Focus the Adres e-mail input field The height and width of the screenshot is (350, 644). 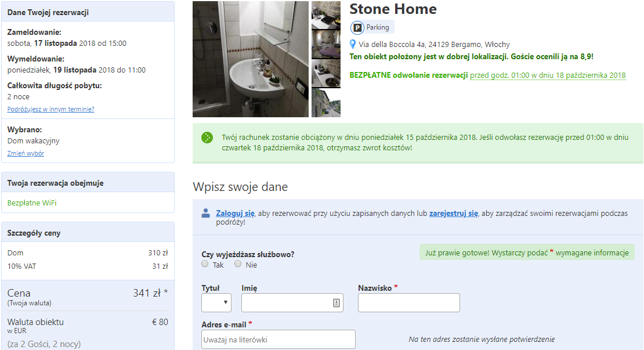click(278, 340)
